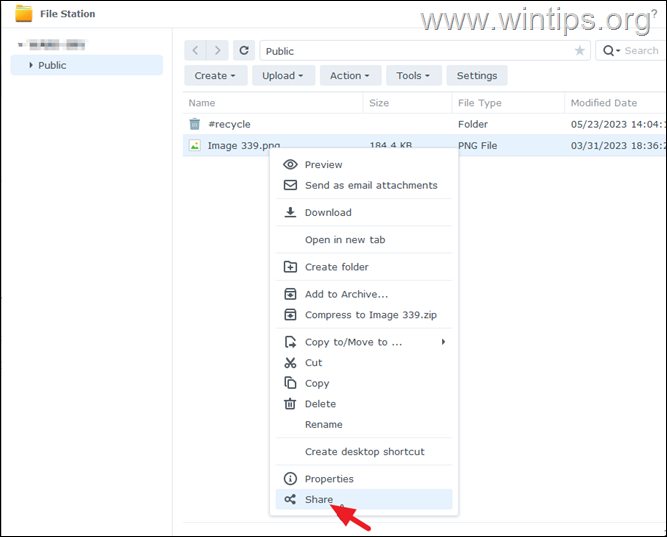Screen dimensions: 667x537
Task: Click the Copy pages icon
Action: tap(290, 383)
